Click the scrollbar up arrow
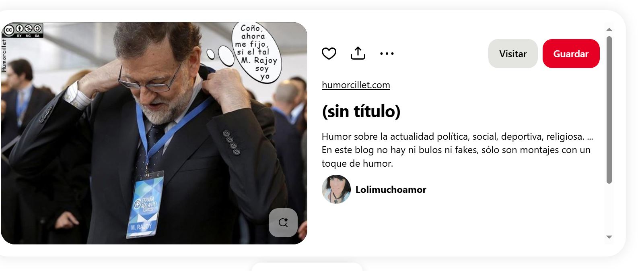This screenshot has width=644, height=271. coord(609,29)
